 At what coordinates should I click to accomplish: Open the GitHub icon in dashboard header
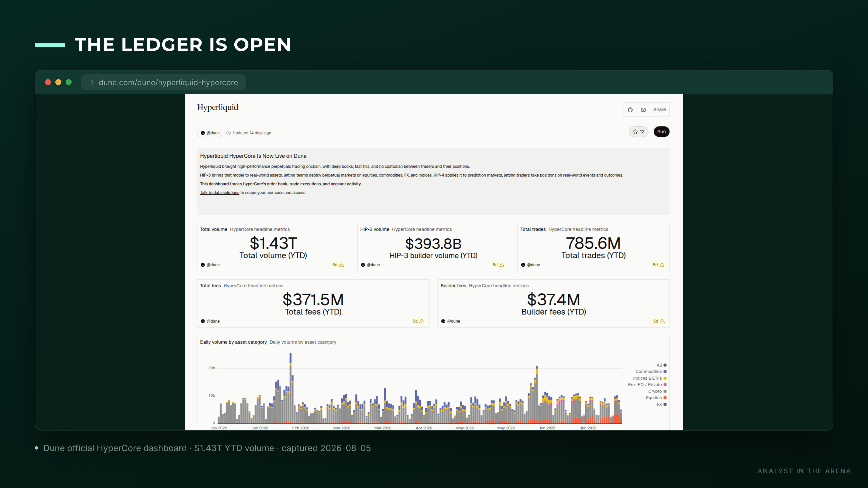[x=630, y=110]
